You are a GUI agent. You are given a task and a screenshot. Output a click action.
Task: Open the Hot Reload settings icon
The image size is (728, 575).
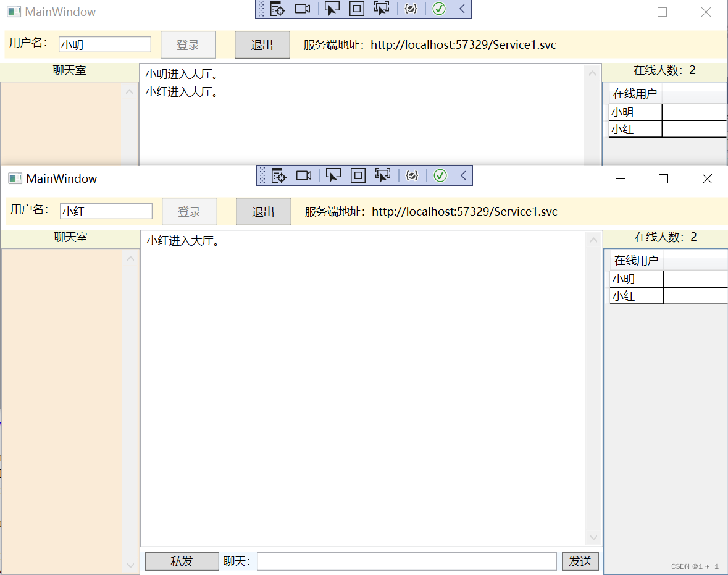(x=411, y=9)
